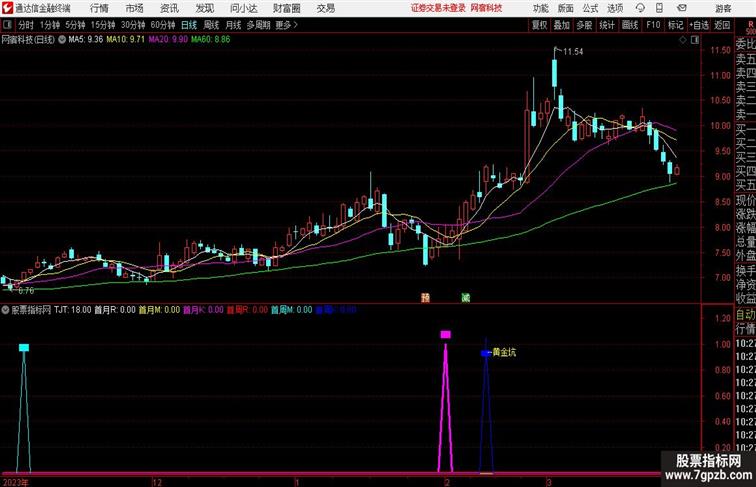The image size is (756, 487).
Task: Open the 功能 menu
Action: click(x=540, y=8)
